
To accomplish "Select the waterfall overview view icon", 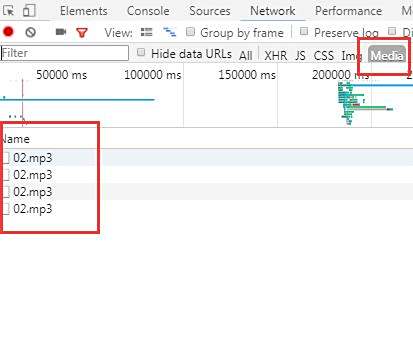I will [170, 32].
